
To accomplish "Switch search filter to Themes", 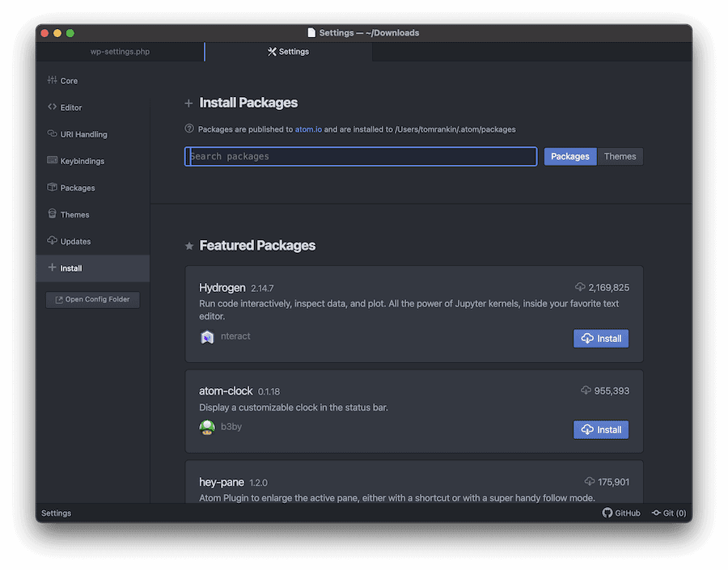I will tap(620, 155).
